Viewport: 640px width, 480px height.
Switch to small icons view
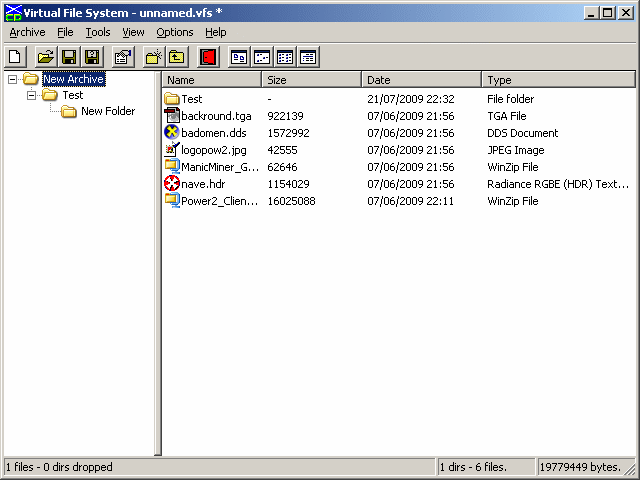click(262, 57)
